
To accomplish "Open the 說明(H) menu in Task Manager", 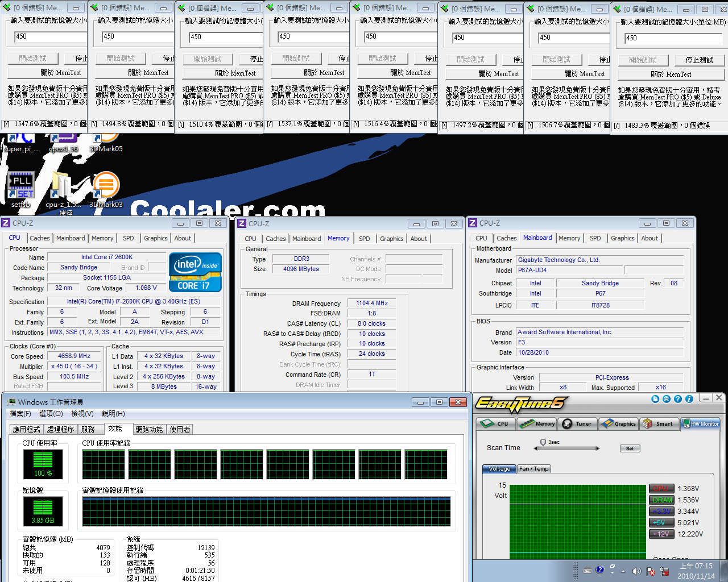I will coord(113,414).
